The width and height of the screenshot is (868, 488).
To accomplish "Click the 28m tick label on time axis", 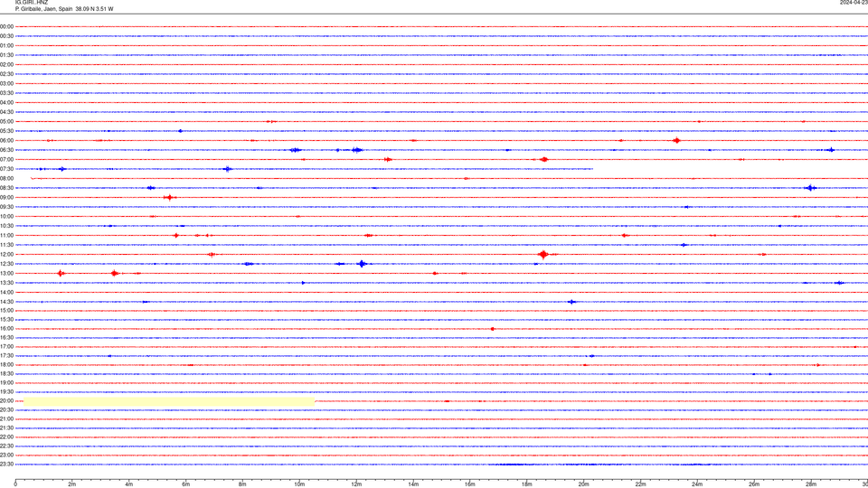I will pyautogui.click(x=811, y=484).
